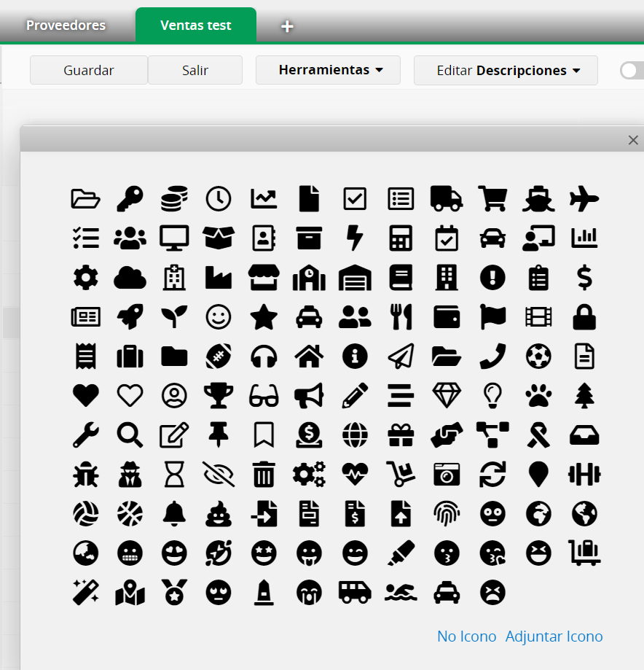Open the Herramientas dropdown
The width and height of the screenshot is (644, 670).
point(328,70)
